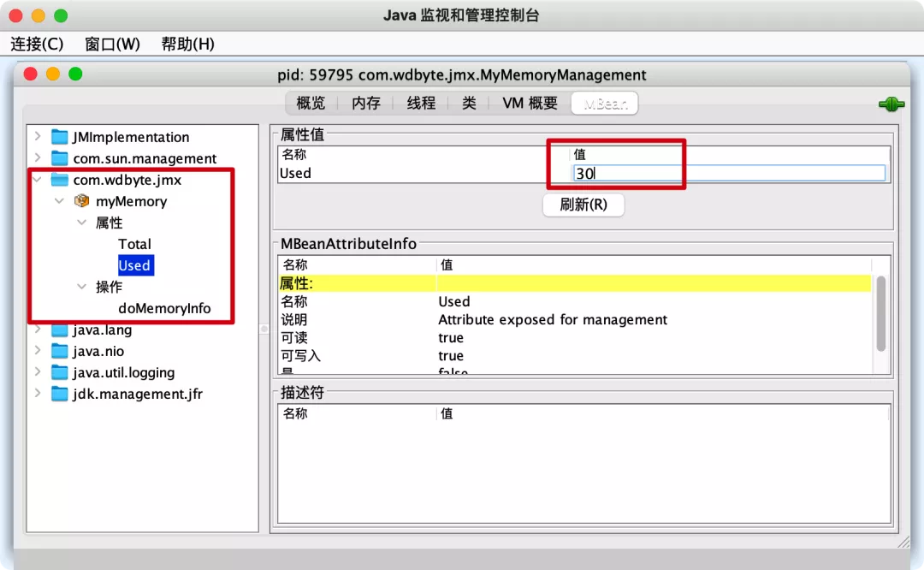This screenshot has height=570, width=924.
Task: Select the com.wdbyte.jmx label
Action: [127, 180]
